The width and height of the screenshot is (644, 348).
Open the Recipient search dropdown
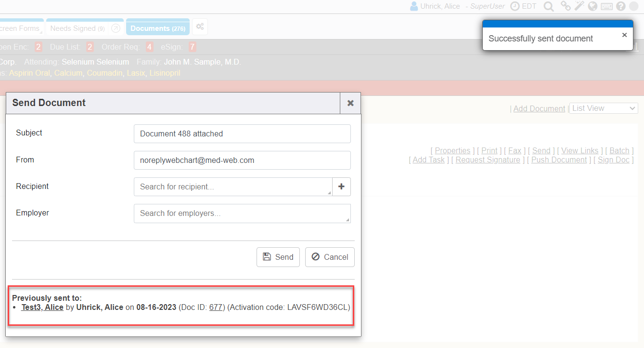[233, 187]
